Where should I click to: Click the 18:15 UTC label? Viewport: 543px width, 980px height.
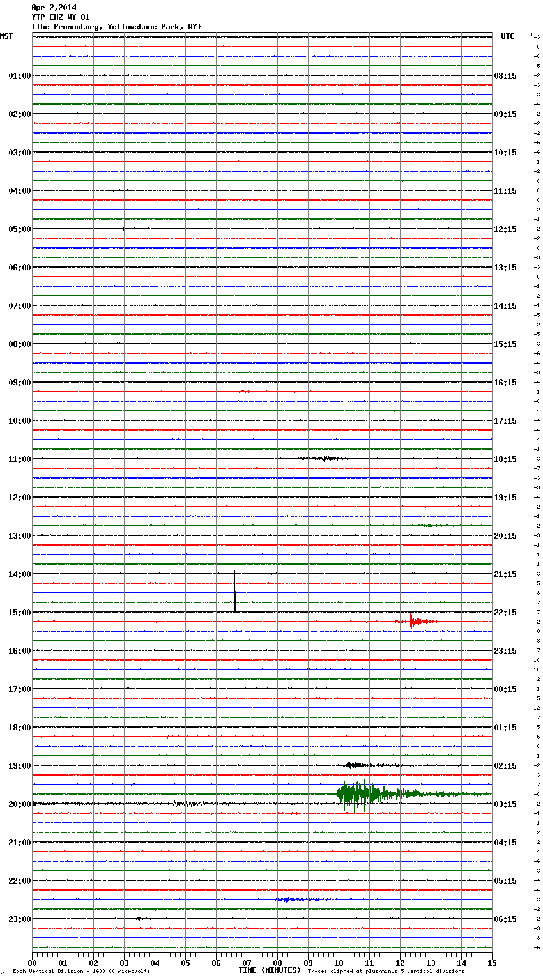[505, 459]
